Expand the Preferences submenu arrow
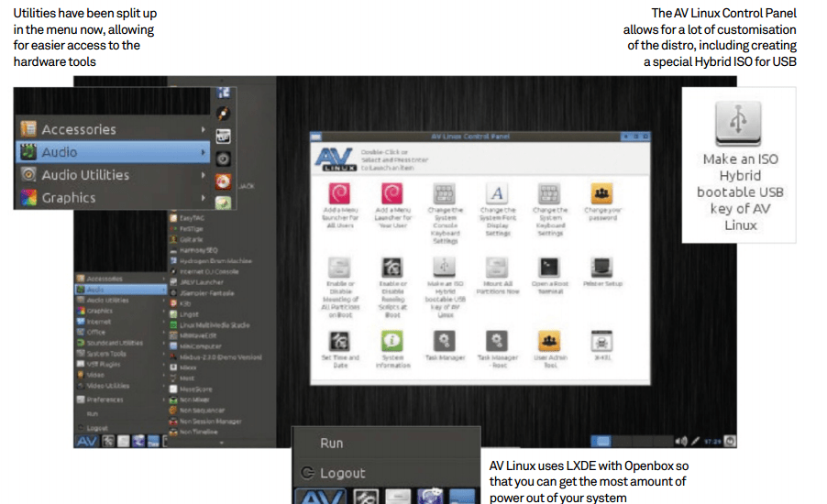The image size is (827, 504). tap(163, 400)
